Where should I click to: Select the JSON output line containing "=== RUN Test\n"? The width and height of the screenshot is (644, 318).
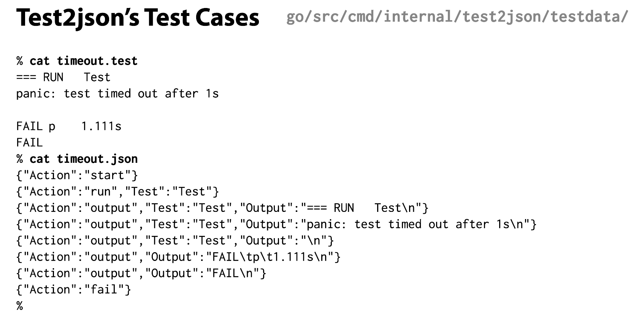222,208
